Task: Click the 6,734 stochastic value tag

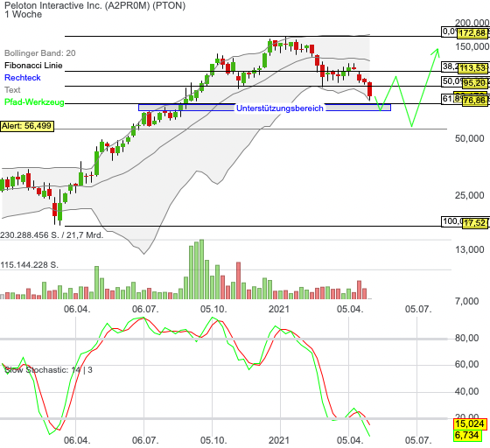Action: [x=467, y=435]
